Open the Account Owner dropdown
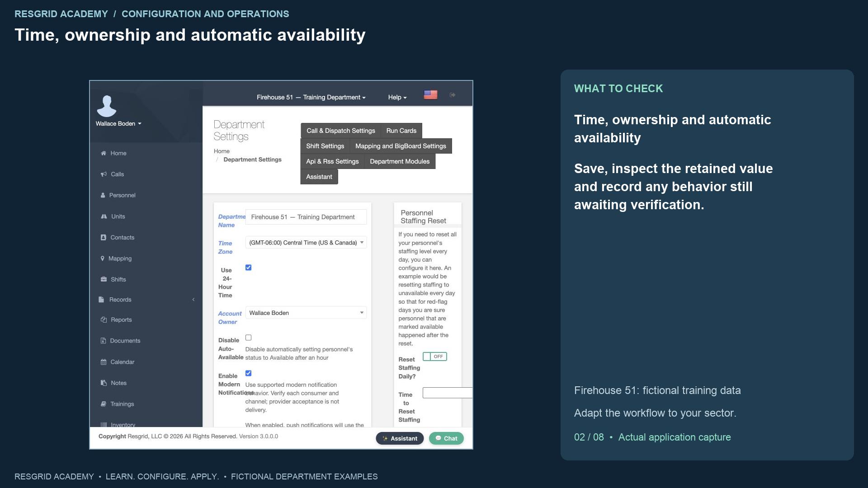Screen dimensions: 868x488 tap(306, 313)
